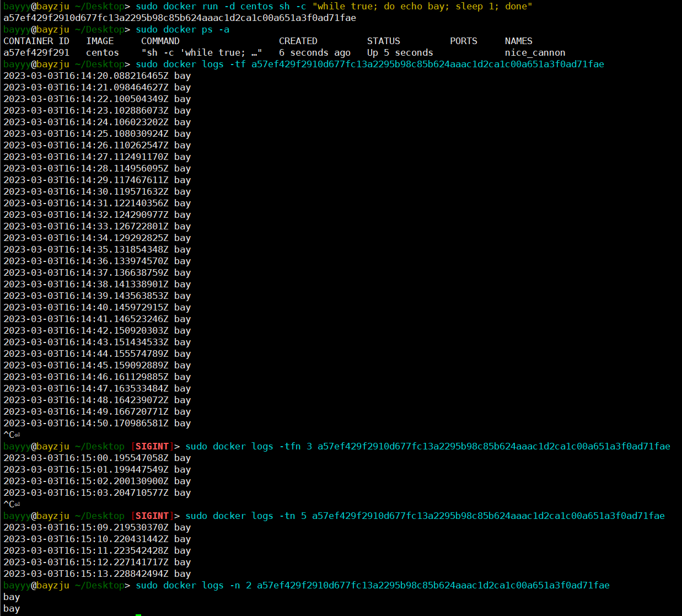Viewport: 682px width, 616px height.
Task: Click the container name nice_cannon
Action: tap(535, 53)
